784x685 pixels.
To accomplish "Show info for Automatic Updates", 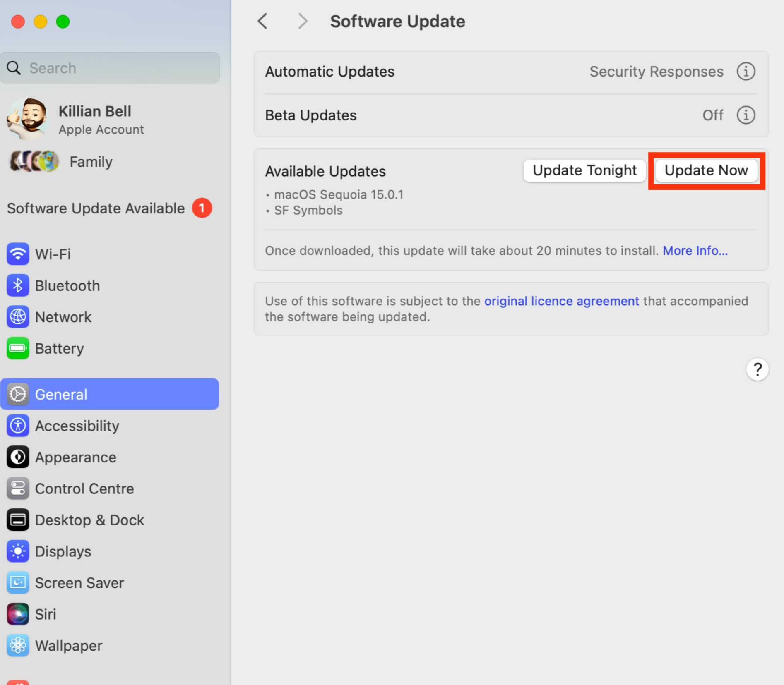I will [x=746, y=71].
